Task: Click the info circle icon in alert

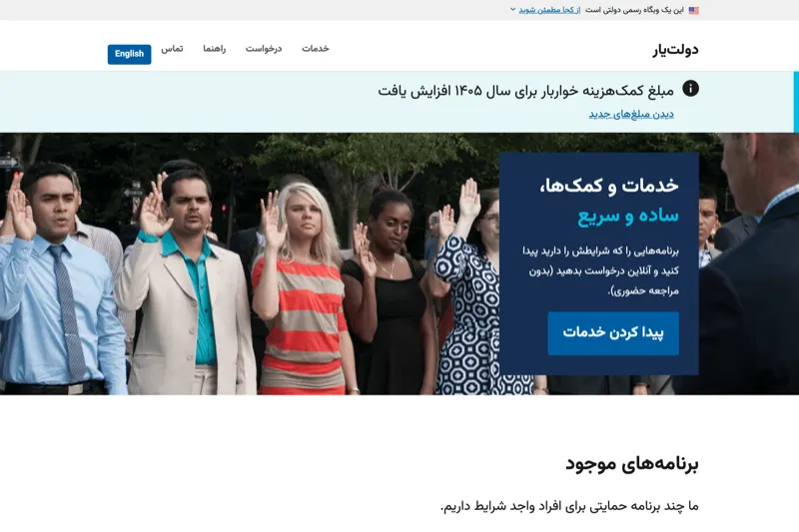Action: (x=690, y=89)
